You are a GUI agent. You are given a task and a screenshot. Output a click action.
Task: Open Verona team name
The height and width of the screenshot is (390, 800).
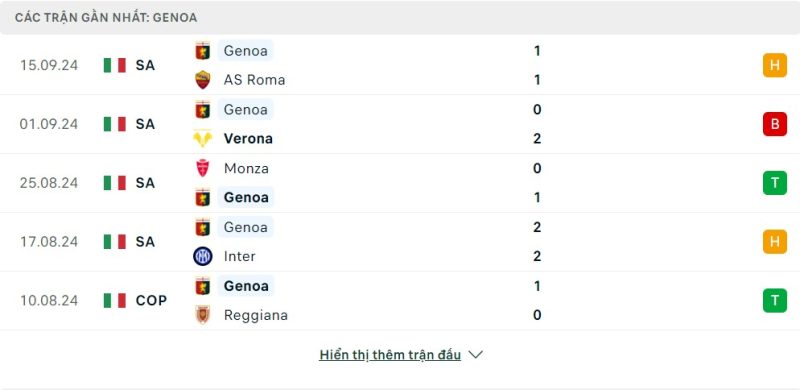248,138
